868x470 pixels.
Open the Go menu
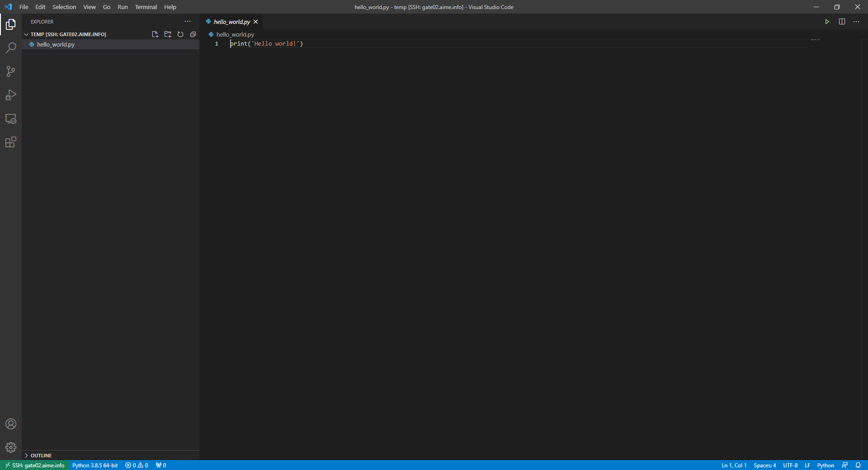(107, 7)
